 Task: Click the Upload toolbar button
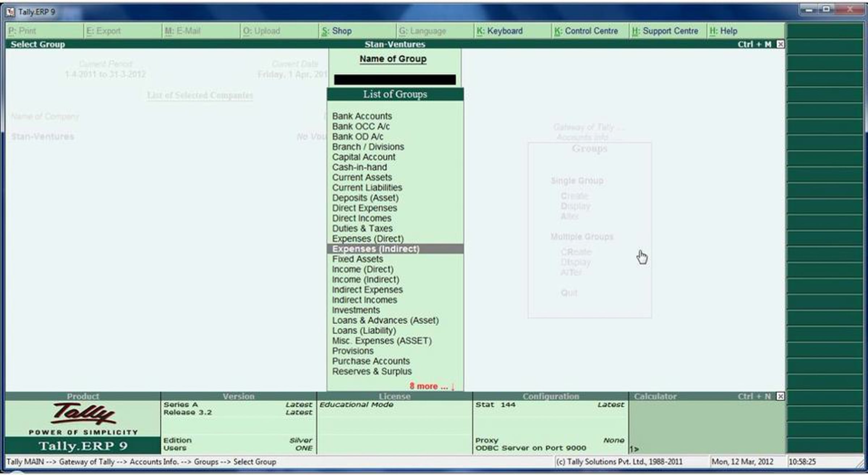coord(279,31)
